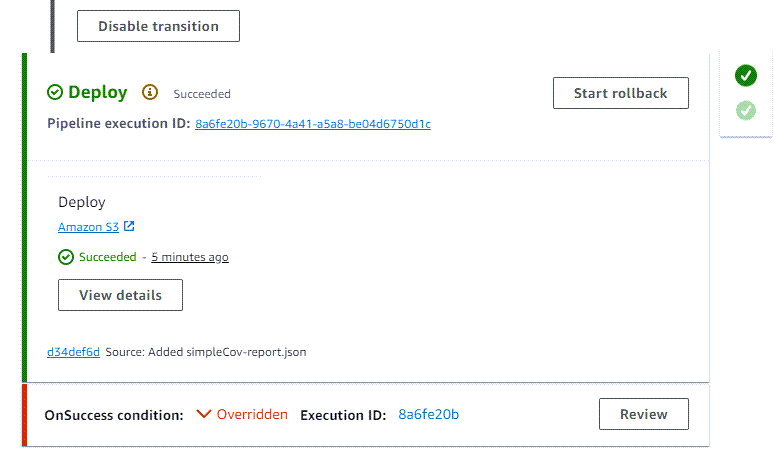Click the Deploy stage heading
The image size is (777, 464).
click(x=98, y=92)
